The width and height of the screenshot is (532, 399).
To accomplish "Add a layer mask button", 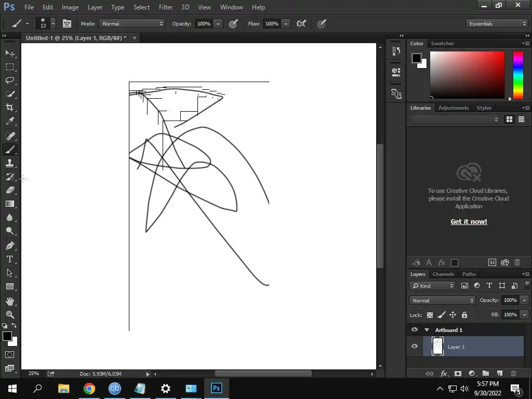I will [x=458, y=373].
